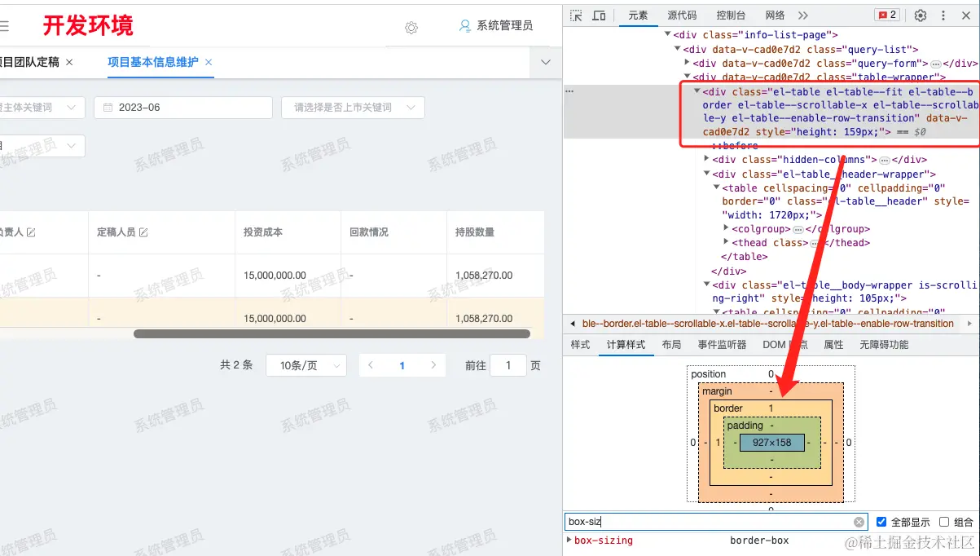
Task: Go to previous page arrow in pagination
Action: coord(371,365)
